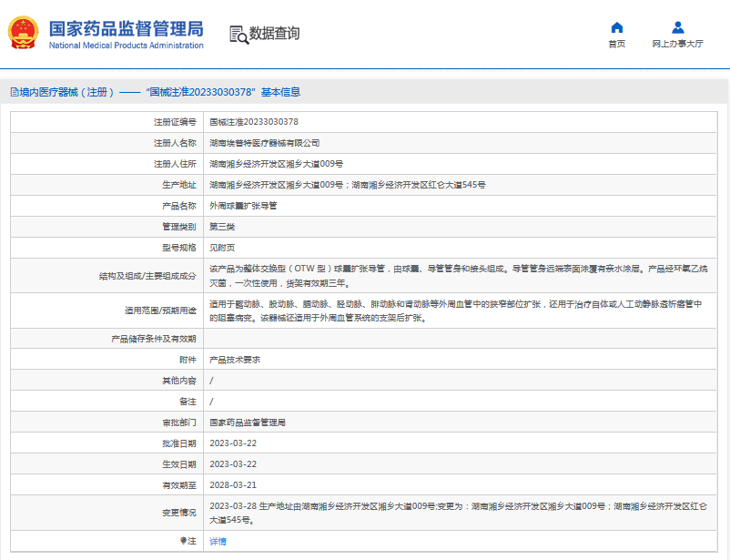Click the 其他内容 row label
The width and height of the screenshot is (730, 560).
click(x=179, y=381)
